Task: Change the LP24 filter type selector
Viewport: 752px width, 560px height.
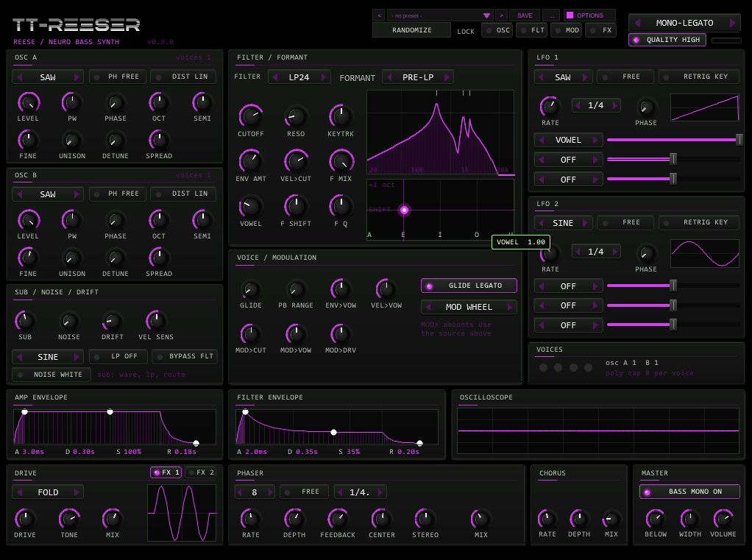Action: tap(299, 77)
